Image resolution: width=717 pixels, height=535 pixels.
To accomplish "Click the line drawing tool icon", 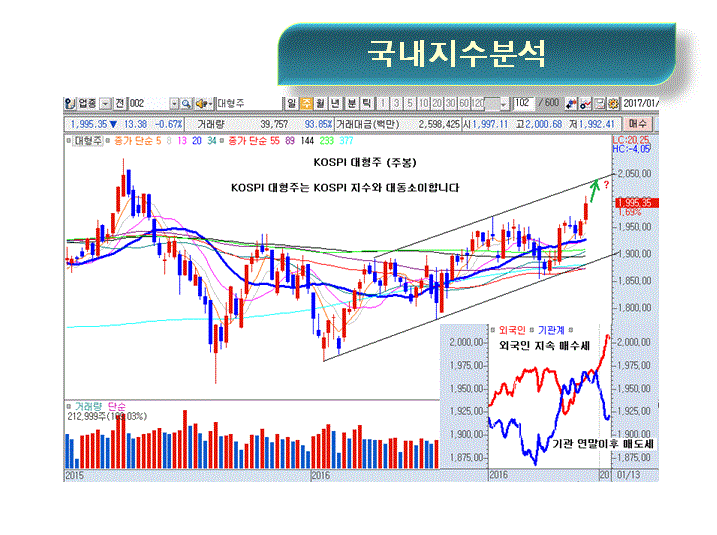I will click(585, 104).
